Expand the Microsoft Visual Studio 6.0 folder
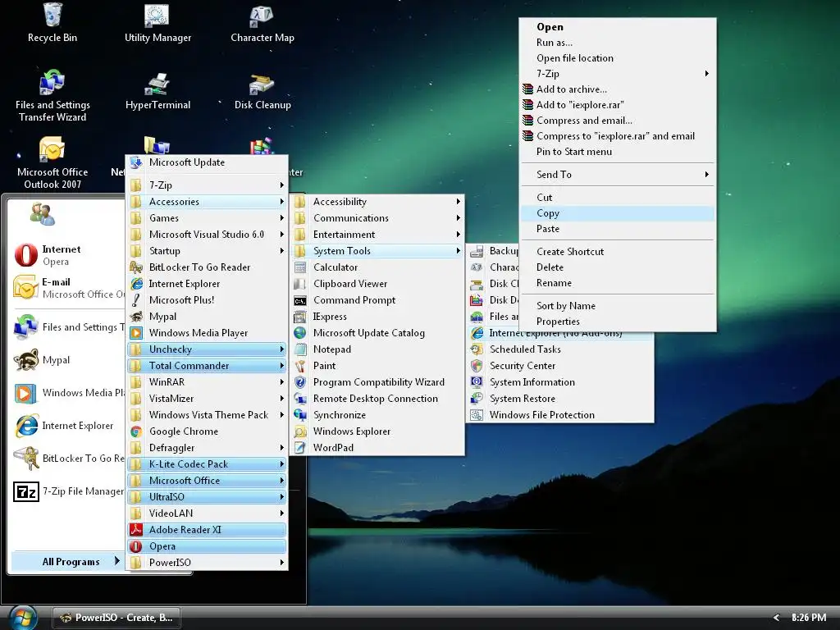 point(207,235)
